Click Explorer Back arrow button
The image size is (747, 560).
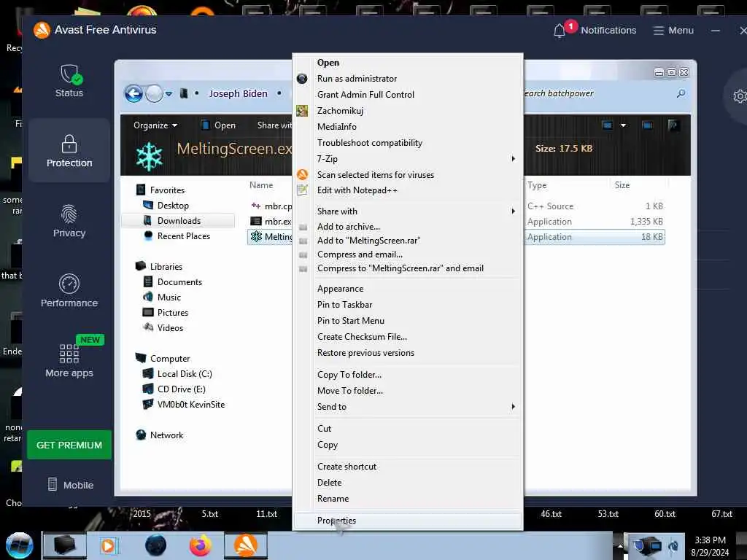coord(134,94)
